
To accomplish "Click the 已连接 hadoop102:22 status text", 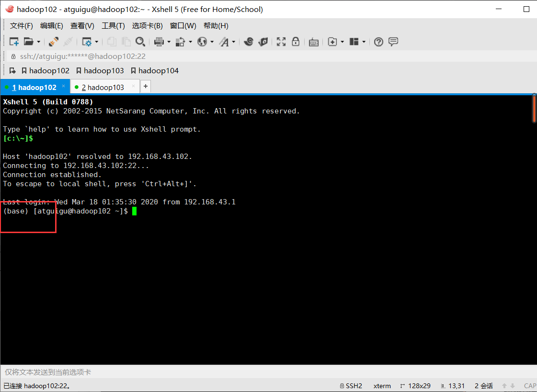I will [37, 385].
